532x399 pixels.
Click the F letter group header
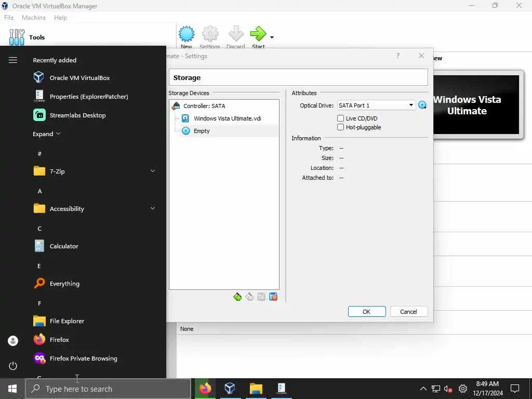tap(39, 303)
